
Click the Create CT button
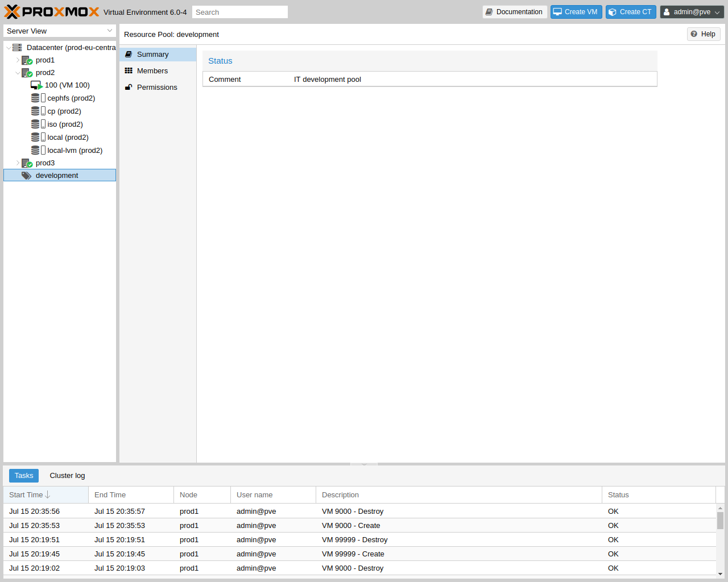tap(630, 12)
